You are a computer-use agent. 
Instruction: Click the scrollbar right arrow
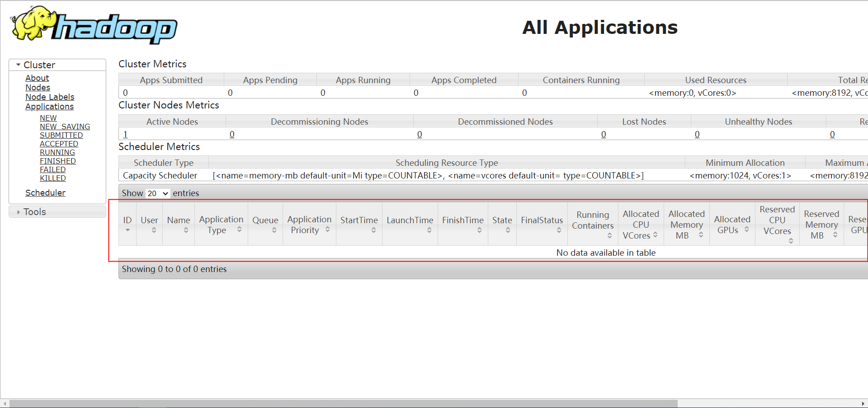[863, 403]
